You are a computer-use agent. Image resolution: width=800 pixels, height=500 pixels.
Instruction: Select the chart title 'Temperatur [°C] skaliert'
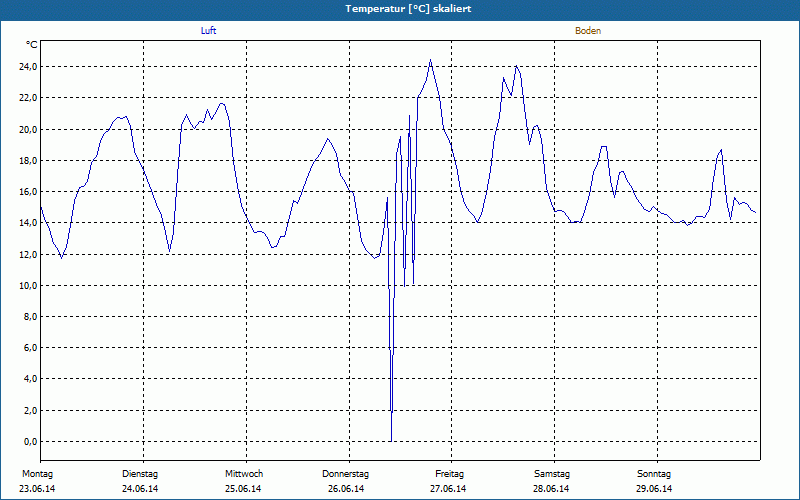408,9
